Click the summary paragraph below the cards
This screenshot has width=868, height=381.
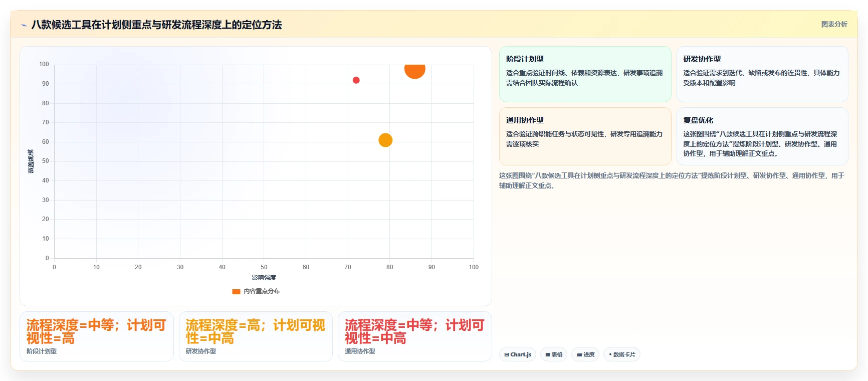[x=672, y=180]
